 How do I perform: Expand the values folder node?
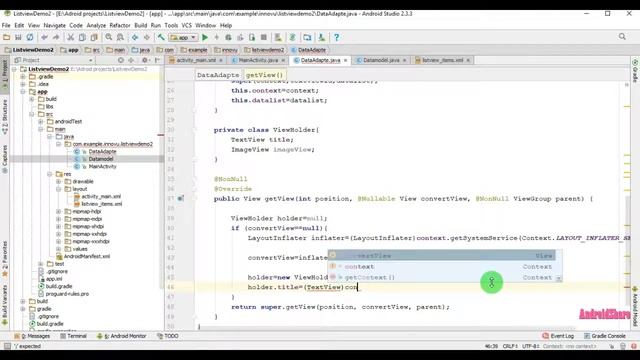[x=58, y=249]
